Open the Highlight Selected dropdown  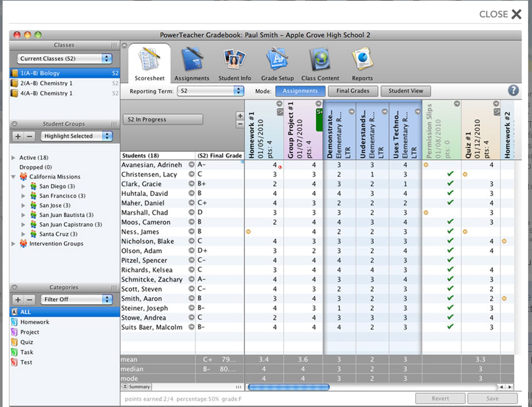point(77,136)
